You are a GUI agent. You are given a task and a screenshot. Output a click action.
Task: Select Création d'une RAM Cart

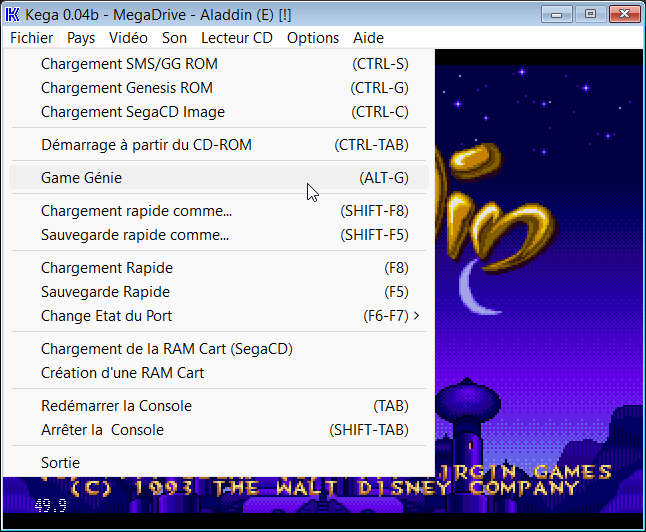pos(219,373)
